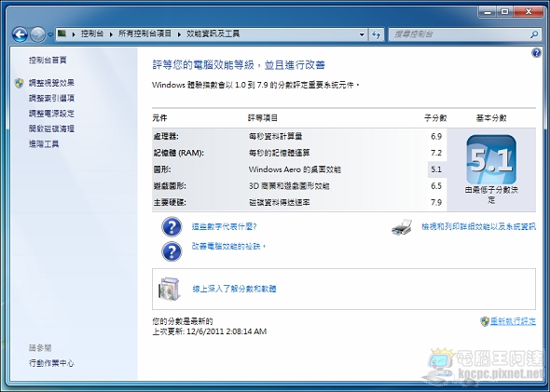Image resolution: width=550 pixels, height=392 pixels.
Task: Open the blue Help question mark icon
Action: [536, 53]
